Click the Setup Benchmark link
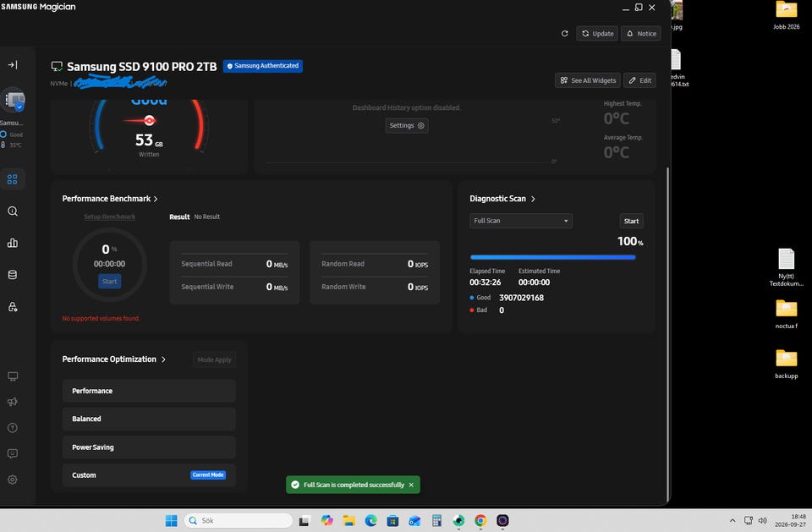812x532 pixels. point(109,217)
